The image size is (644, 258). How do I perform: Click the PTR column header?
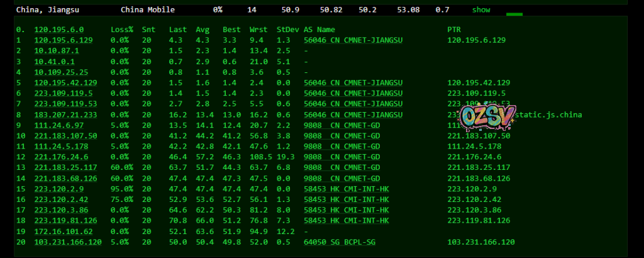454,30
